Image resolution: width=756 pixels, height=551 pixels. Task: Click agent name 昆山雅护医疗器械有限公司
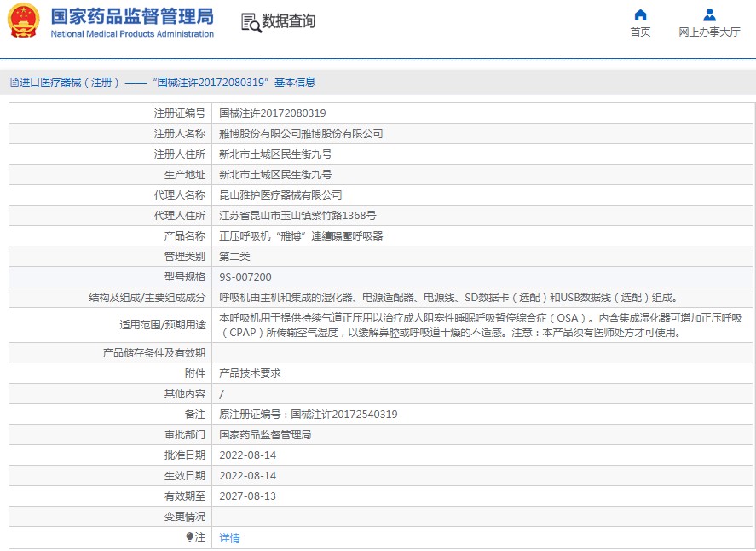[280, 195]
